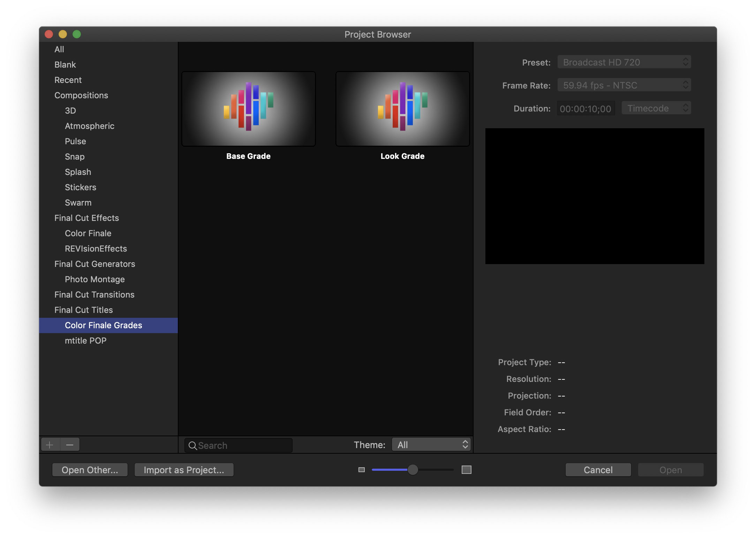Click the minus icon to remove a category
756x538 pixels.
[70, 445]
